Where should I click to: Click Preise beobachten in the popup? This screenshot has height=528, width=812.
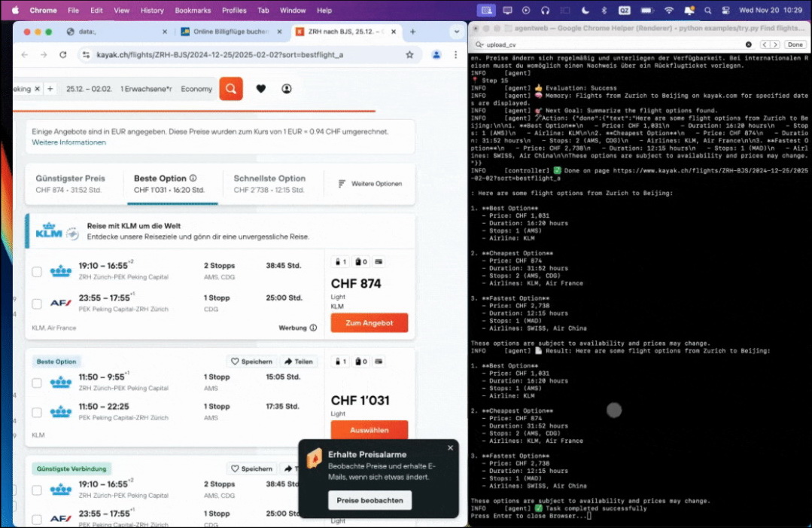coord(370,500)
